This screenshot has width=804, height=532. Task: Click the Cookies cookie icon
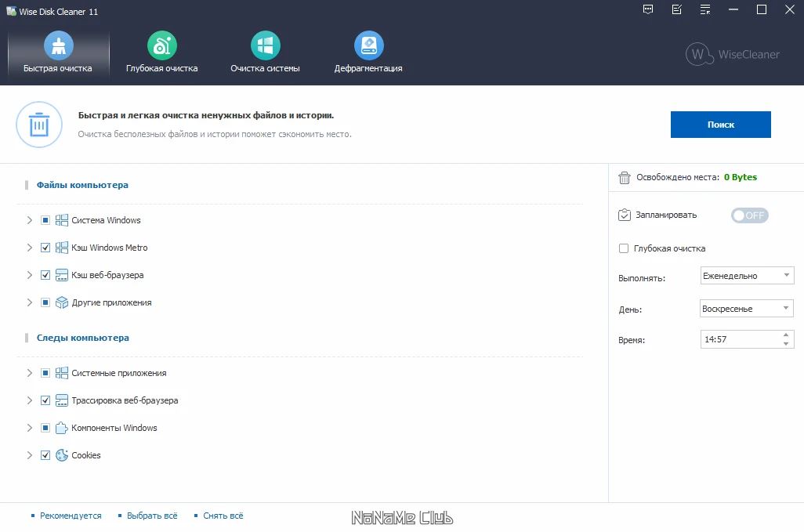pos(62,455)
